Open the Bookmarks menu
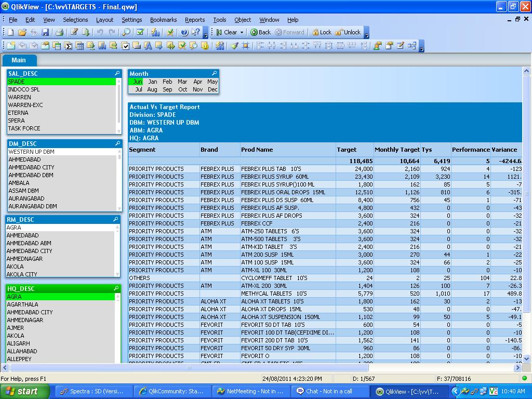 pyautogui.click(x=163, y=20)
